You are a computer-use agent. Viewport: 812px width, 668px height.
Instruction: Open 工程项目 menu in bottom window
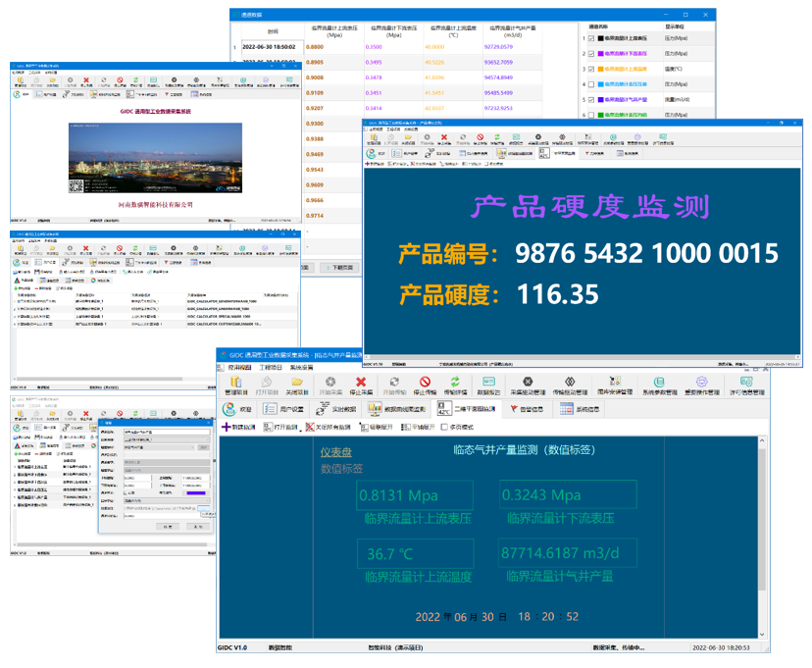click(271, 367)
